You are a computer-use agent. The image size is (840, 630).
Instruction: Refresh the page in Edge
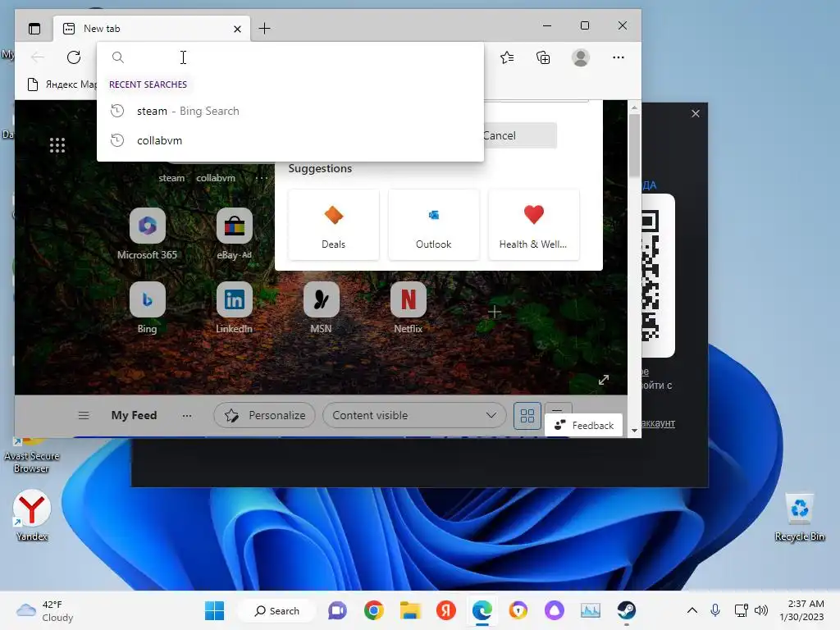coord(74,57)
